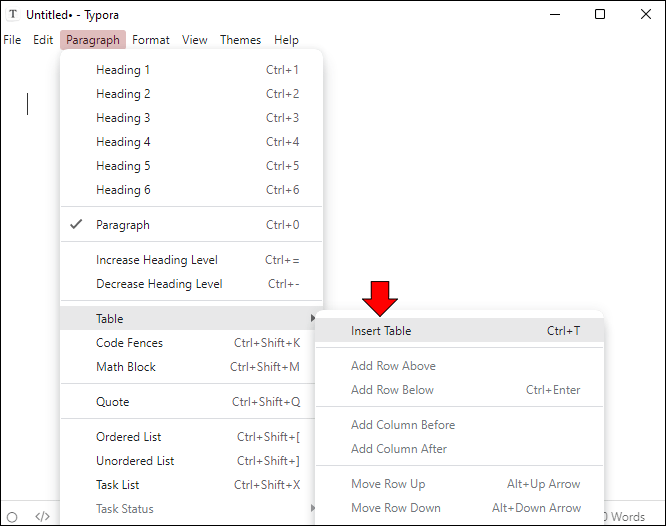
Task: Open the File menu
Action: (12, 40)
